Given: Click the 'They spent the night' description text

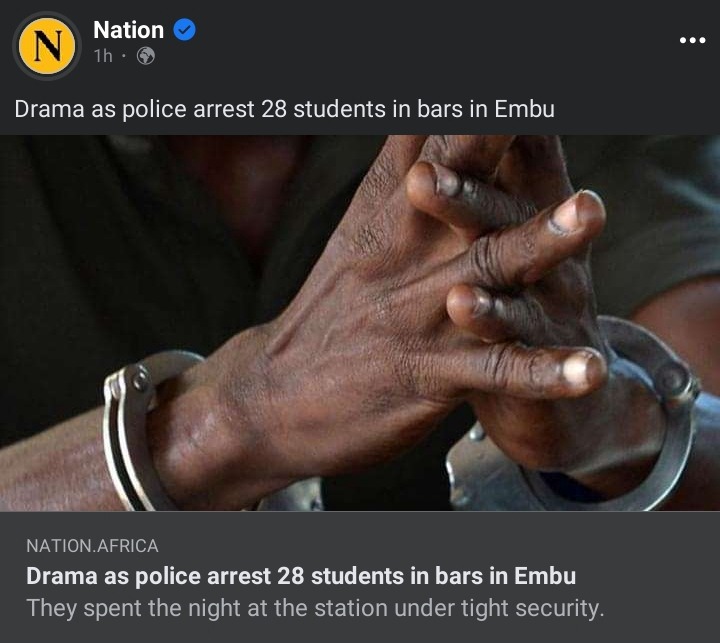Looking at the screenshot, I should 315,608.
